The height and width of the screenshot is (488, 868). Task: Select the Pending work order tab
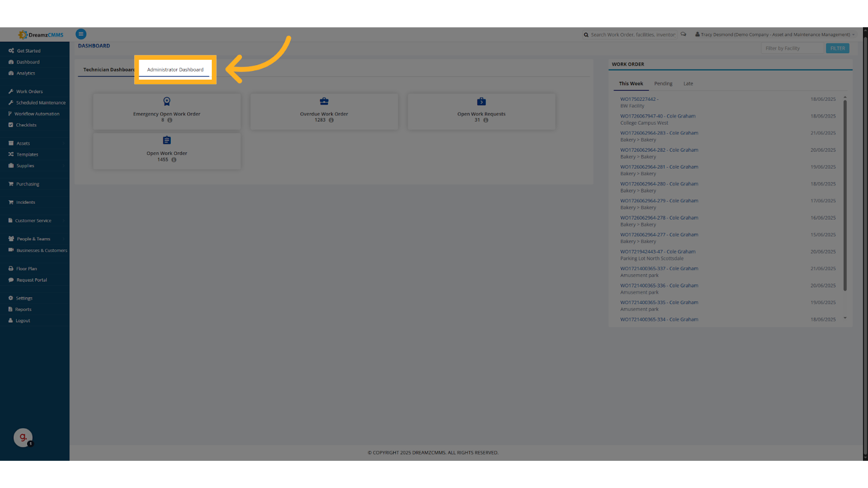point(663,84)
